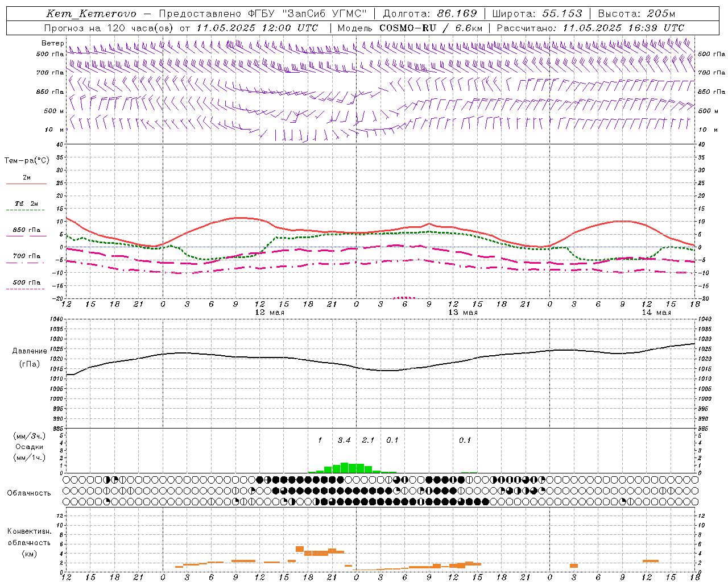Image resolution: width=728 pixels, height=582 pixels.
Task: Click the Конвективн. convective cloud label
Action: pyautogui.click(x=29, y=531)
